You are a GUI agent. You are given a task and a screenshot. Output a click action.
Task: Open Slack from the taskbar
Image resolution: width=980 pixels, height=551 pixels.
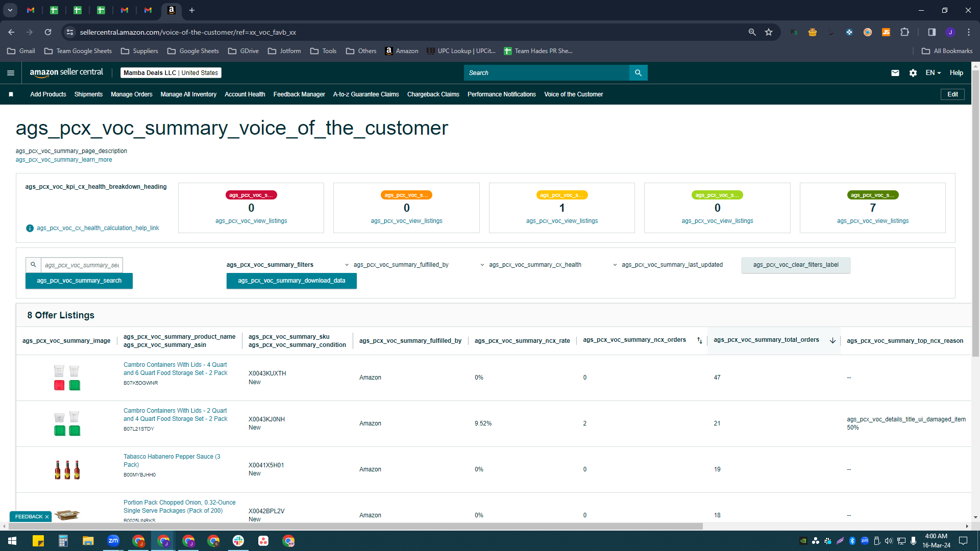(x=238, y=541)
